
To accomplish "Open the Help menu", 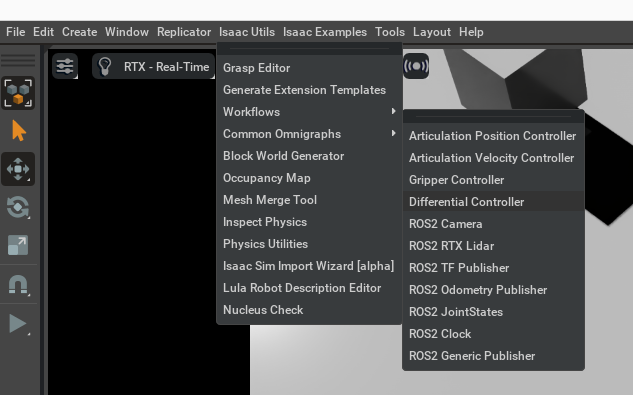I will 471,32.
